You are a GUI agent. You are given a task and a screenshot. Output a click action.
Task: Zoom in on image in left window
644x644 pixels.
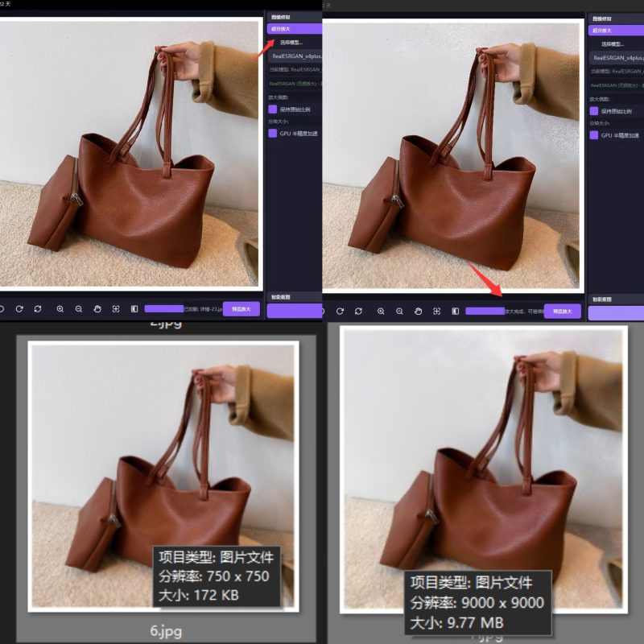click(60, 309)
